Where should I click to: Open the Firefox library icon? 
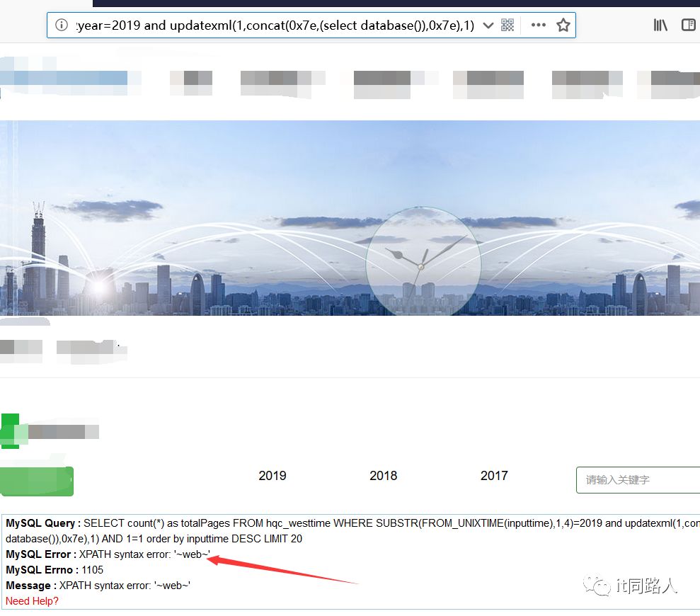point(660,25)
